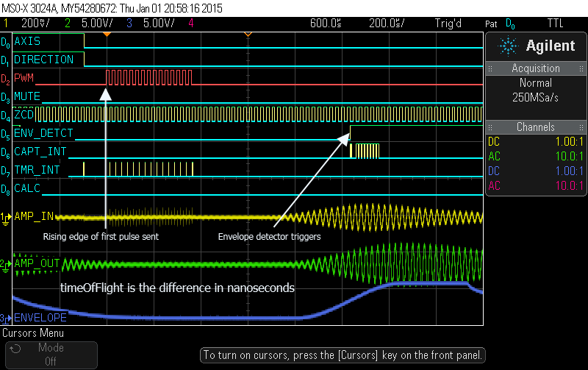Click channel 2 ground marker beside AMP_OUT
588x370 pixels.
coord(5,264)
